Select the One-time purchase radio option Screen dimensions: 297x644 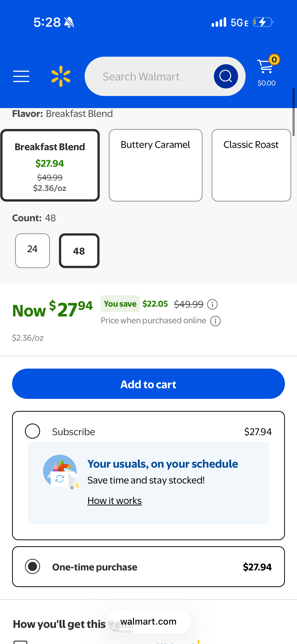click(x=32, y=566)
